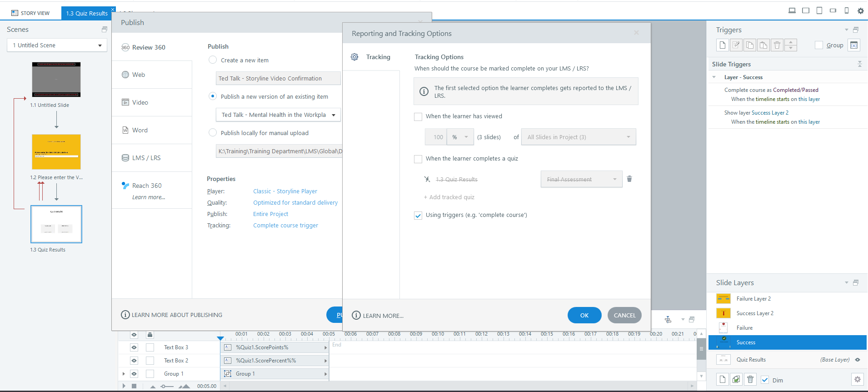Viewport: 868px width, 392px height.
Task: Undock the Scenes panel
Action: coord(105,30)
